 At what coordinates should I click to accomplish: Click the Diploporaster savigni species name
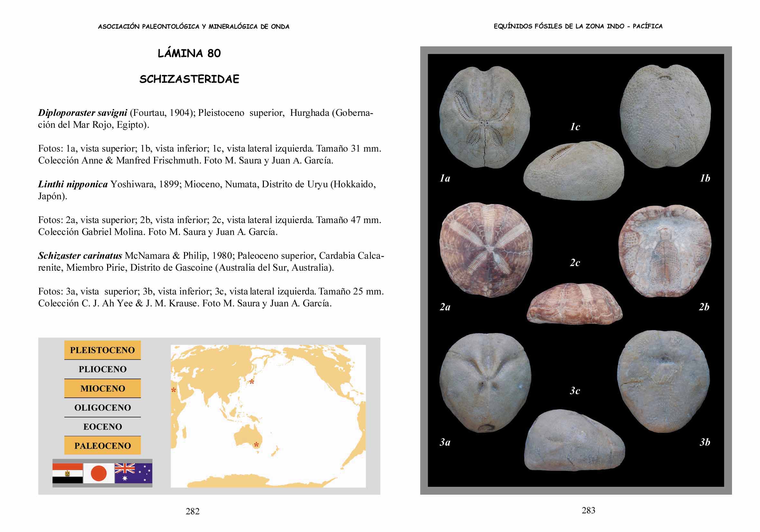pyautogui.click(x=82, y=113)
